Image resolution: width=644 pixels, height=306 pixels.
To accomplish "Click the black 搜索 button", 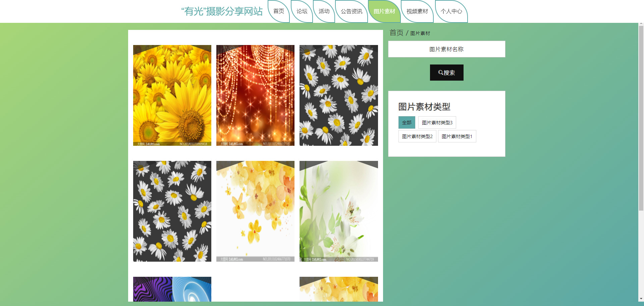I will 447,73.
